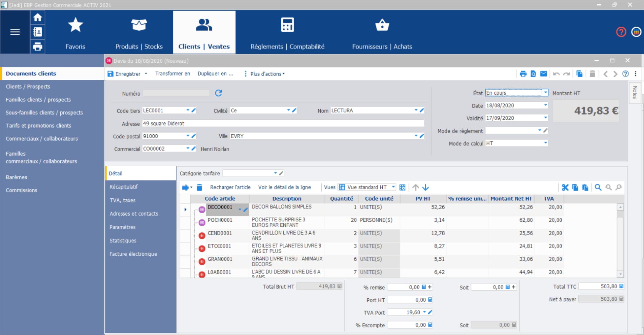Paste a line into the detail grid
The height and width of the screenshot is (335, 644).
click(x=585, y=187)
